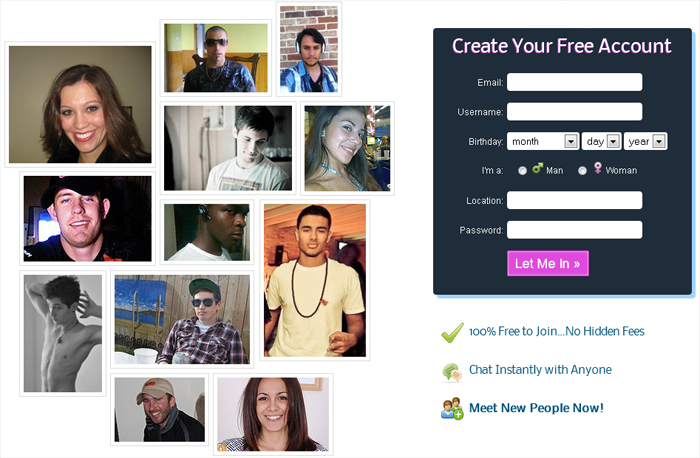700x458 pixels.
Task: Click the meet new people icon
Action: click(x=452, y=408)
